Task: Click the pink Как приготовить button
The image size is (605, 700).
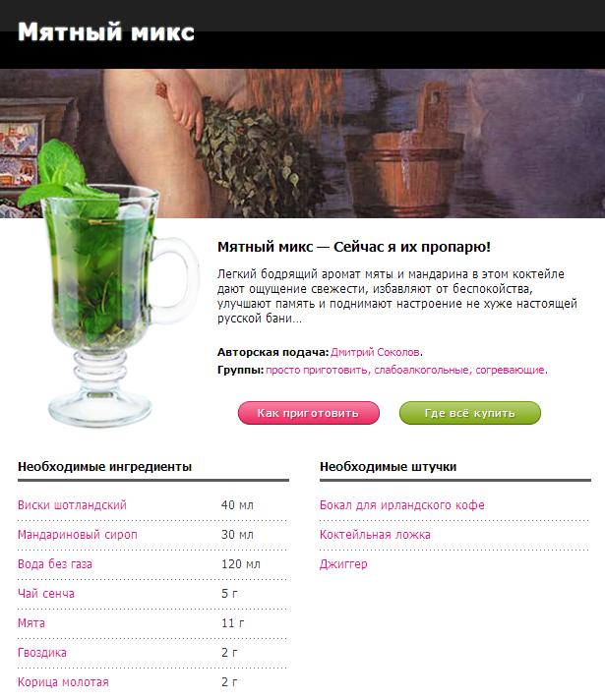Action: click(x=308, y=413)
